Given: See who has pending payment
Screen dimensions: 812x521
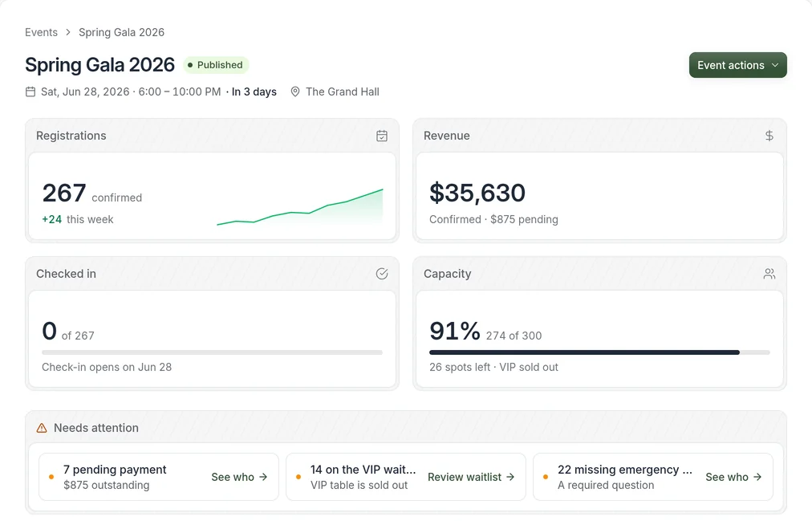Looking at the screenshot, I should (239, 477).
